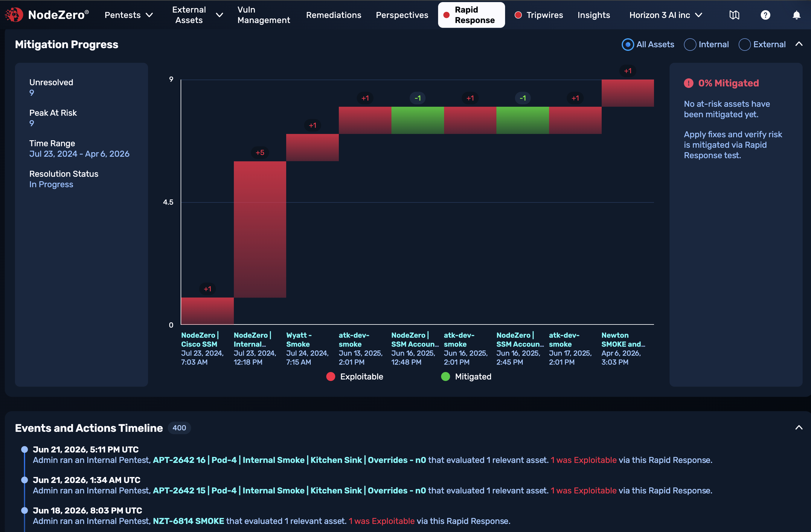Click the Wyatt - Smoke red bar

(x=312, y=147)
